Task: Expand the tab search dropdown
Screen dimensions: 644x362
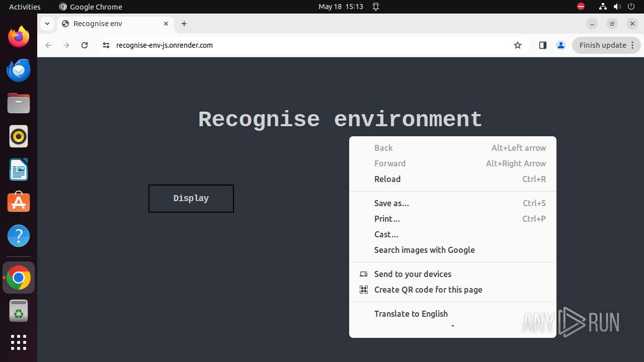Action: point(47,24)
